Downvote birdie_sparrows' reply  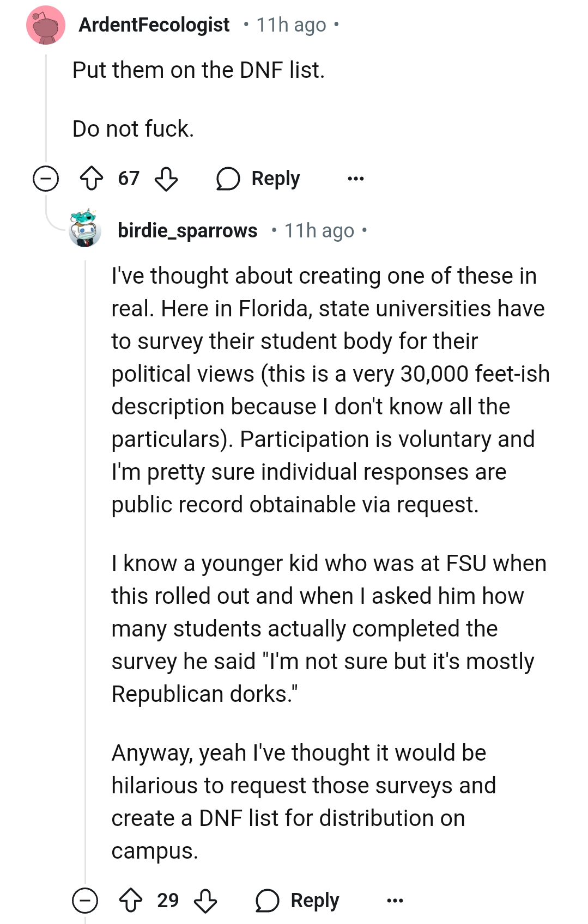coord(205,900)
